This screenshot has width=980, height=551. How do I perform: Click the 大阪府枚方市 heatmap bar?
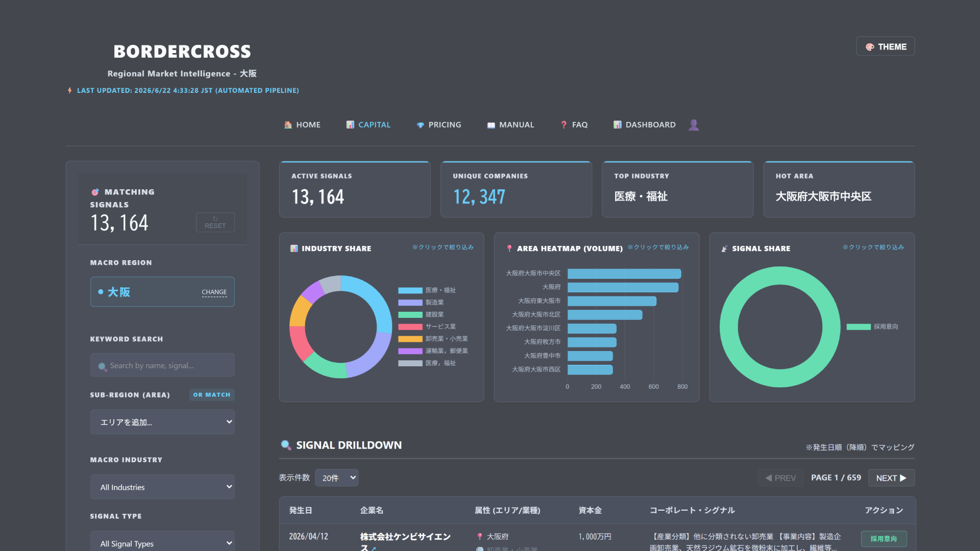(x=592, y=342)
